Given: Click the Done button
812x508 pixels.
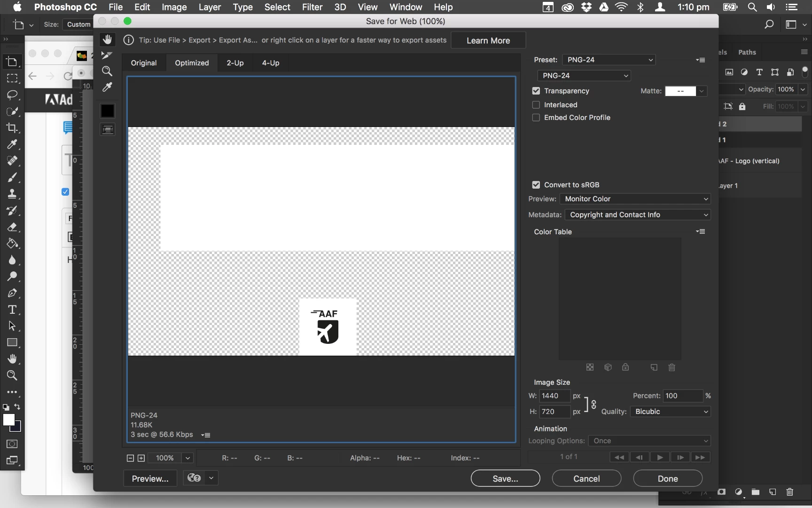Looking at the screenshot, I should (x=668, y=478).
